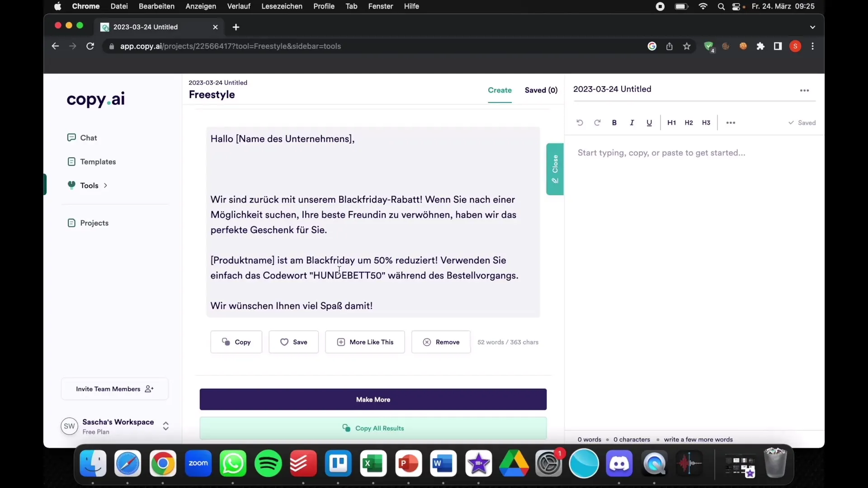Click the Underline formatting icon

click(x=649, y=123)
